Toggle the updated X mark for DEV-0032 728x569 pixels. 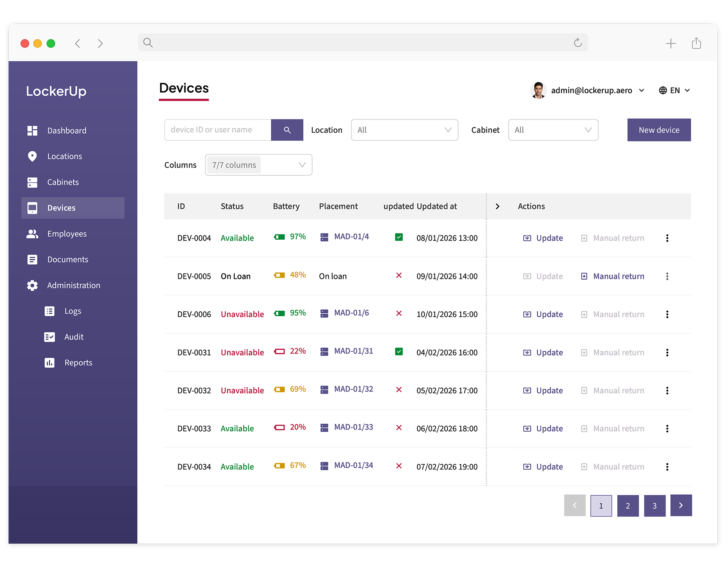[399, 390]
